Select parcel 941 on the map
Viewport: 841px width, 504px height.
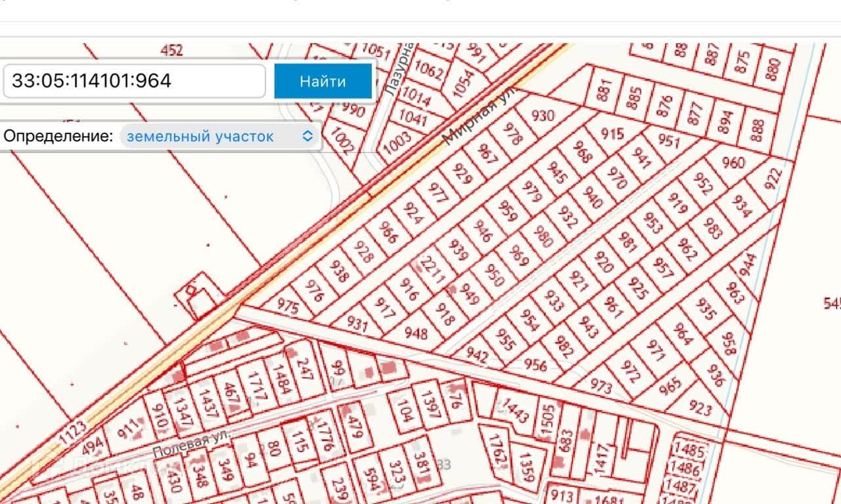(641, 158)
